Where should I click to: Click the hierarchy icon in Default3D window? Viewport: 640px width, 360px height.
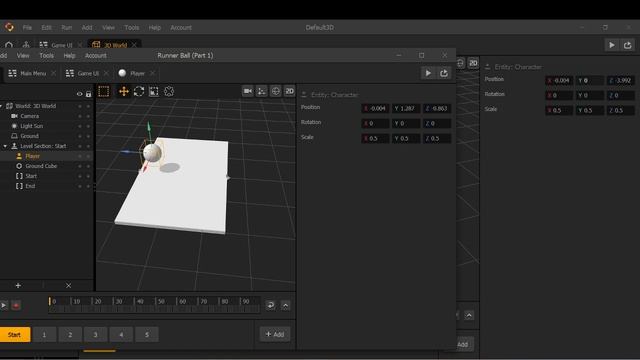[26, 45]
